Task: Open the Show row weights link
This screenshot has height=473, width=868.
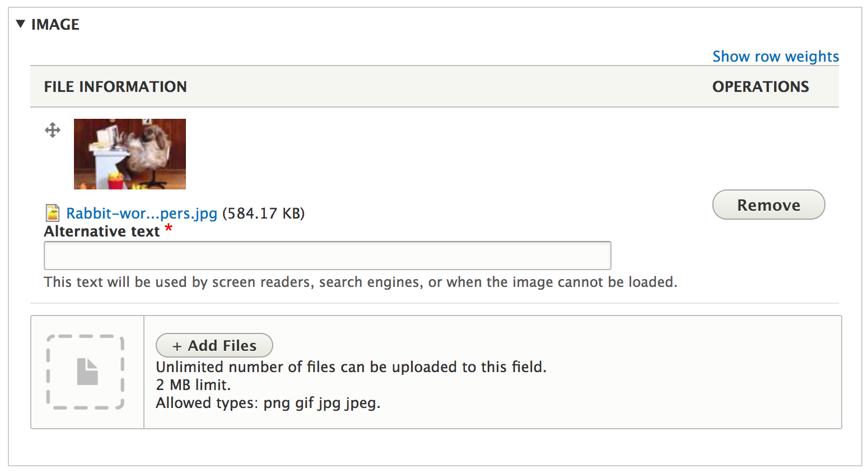Action: (776, 57)
